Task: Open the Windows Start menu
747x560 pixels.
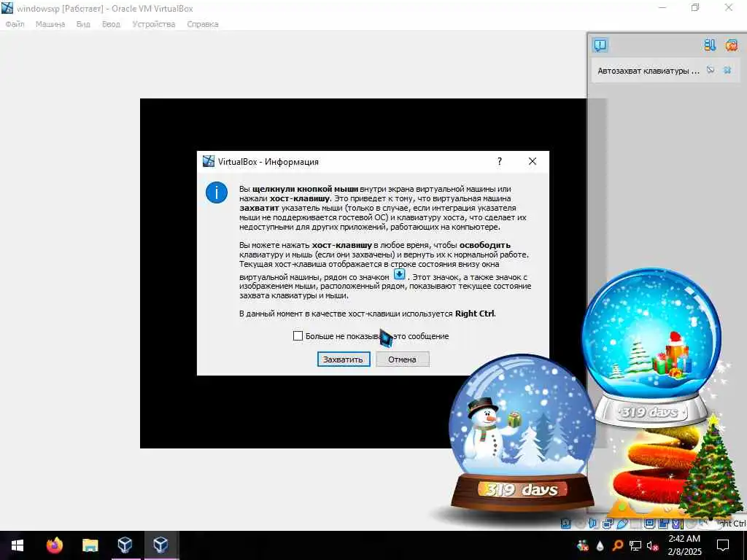Action: [18, 545]
